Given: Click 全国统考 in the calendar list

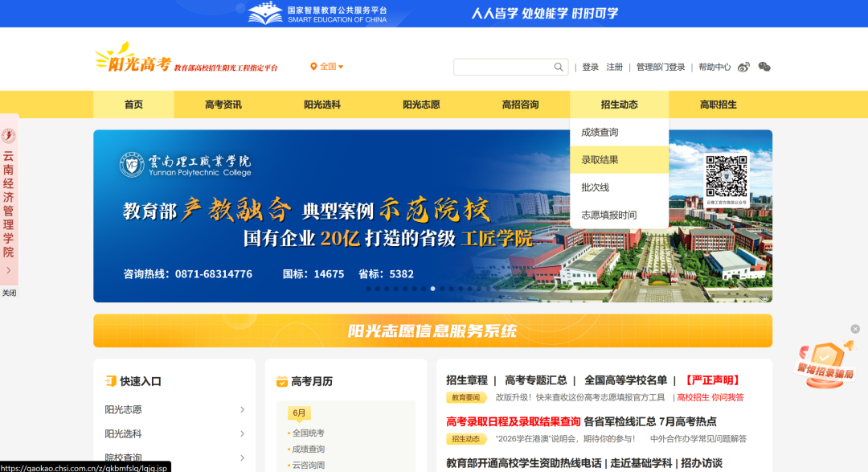Looking at the screenshot, I should click(x=309, y=433).
